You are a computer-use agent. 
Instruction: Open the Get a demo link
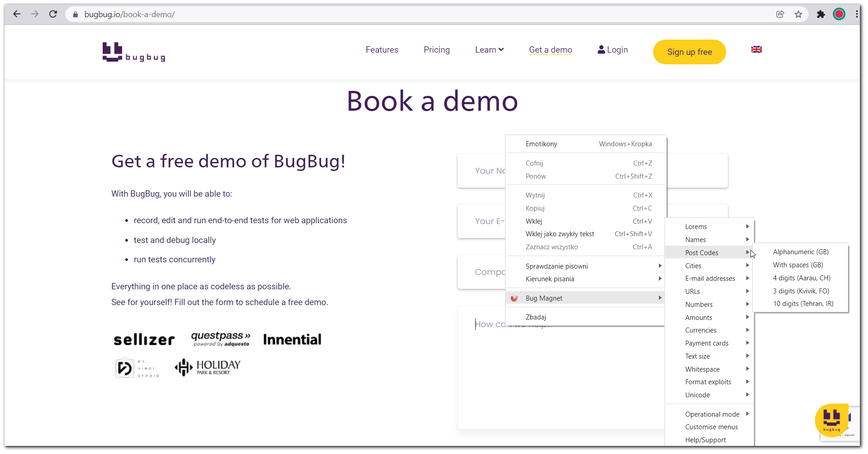tap(550, 50)
